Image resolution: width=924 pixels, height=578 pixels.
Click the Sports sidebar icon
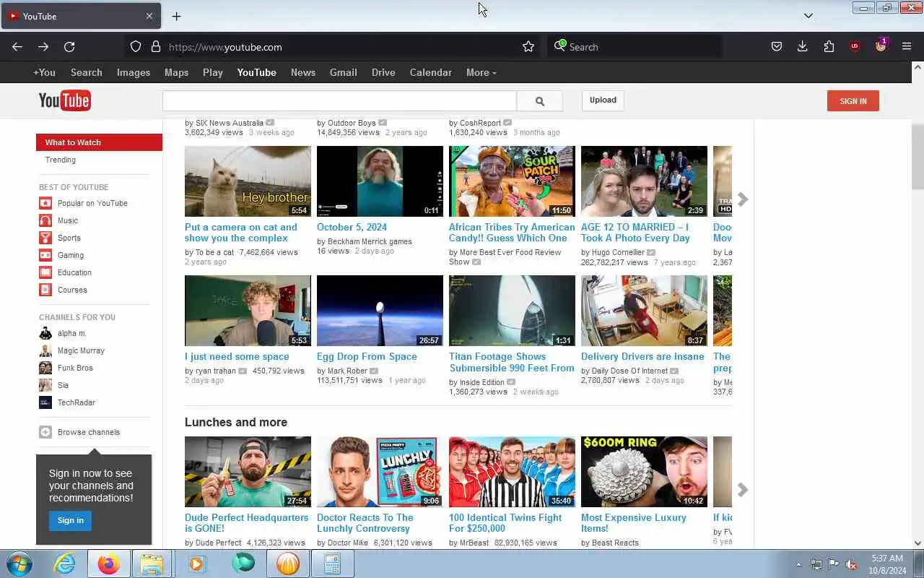pos(45,238)
